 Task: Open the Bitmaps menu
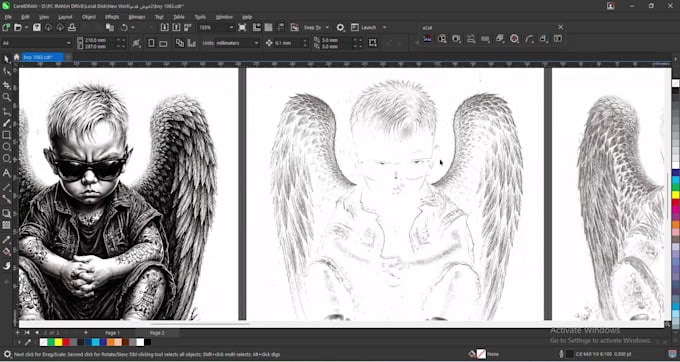pos(137,17)
